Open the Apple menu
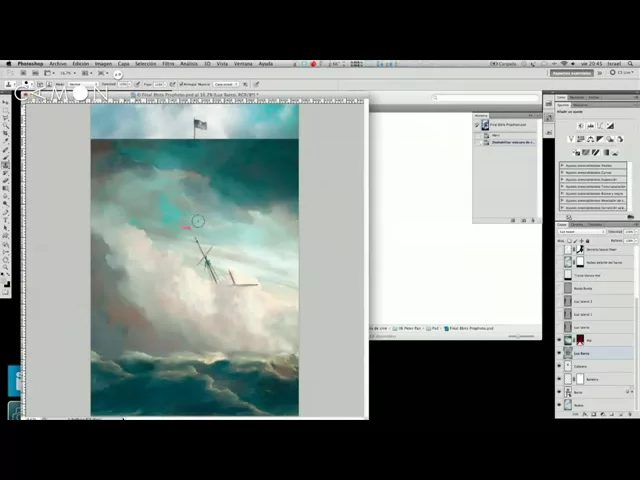 tap(8, 64)
